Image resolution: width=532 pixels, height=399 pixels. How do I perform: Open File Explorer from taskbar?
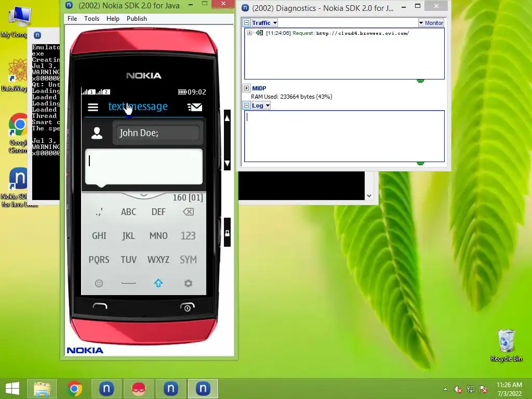(42, 389)
